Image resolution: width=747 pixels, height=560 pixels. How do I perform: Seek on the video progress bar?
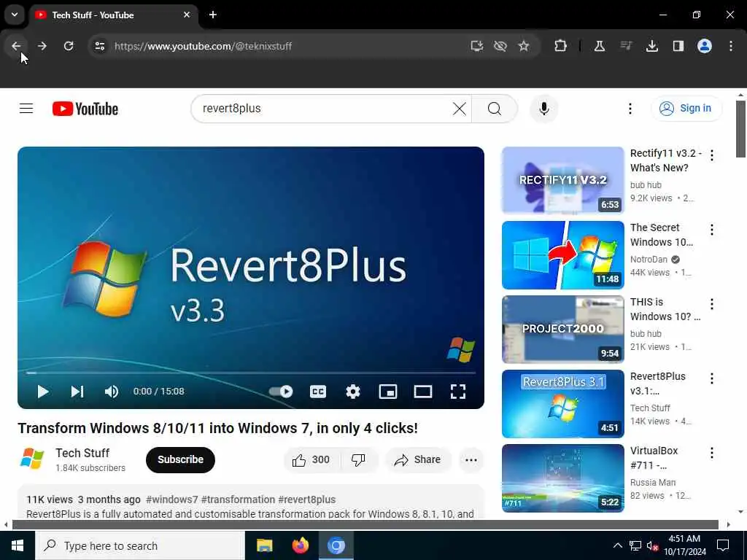251,373
